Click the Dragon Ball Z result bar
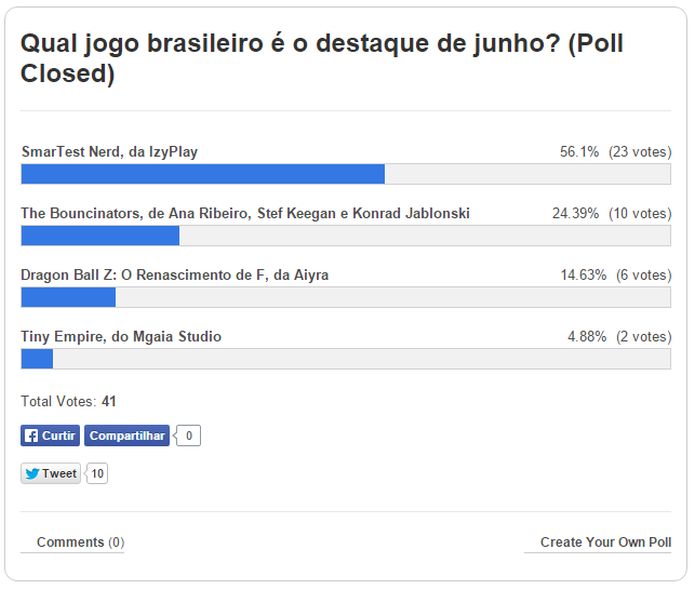 click(346, 297)
